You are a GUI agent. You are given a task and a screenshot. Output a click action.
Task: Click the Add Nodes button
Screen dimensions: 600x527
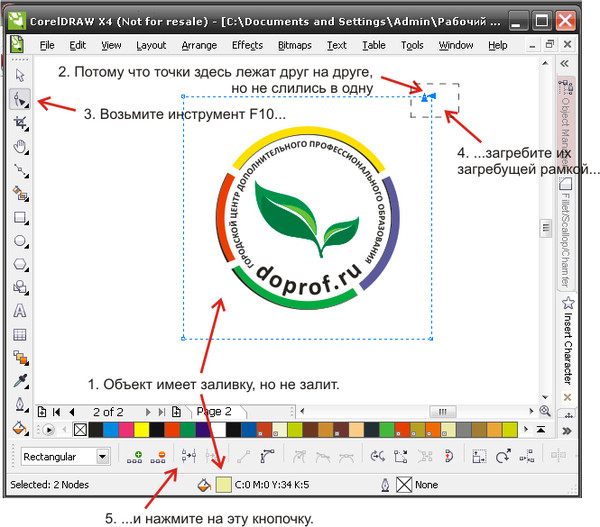point(135,457)
